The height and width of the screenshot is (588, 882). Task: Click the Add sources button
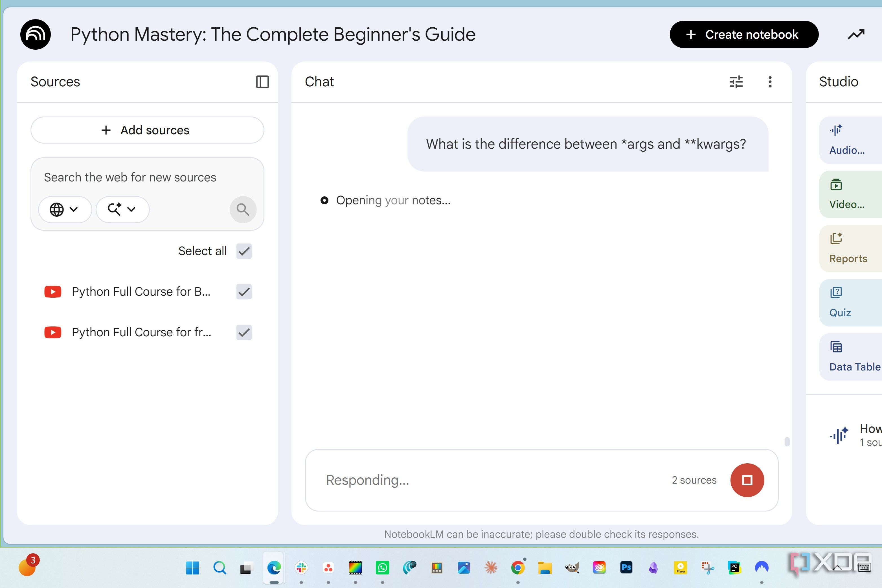tap(147, 130)
